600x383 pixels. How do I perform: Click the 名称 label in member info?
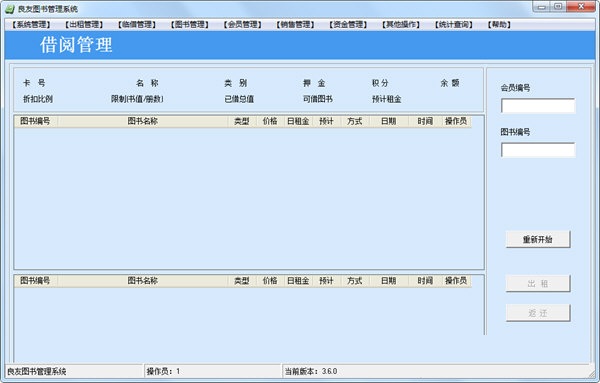coord(147,83)
